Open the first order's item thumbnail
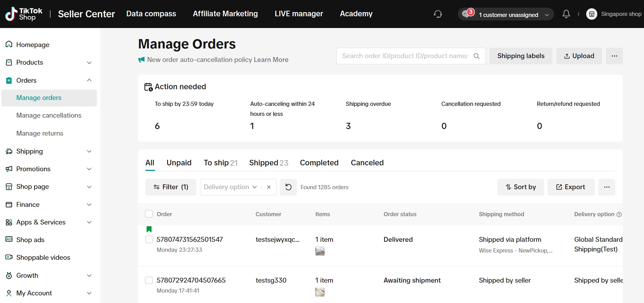Viewport: 644px width, 303px height. click(320, 251)
